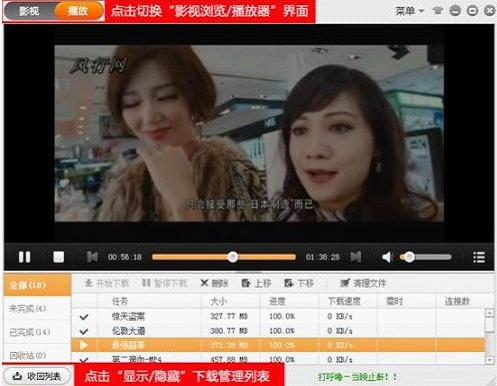Select the task row sized 327.77 MB
This screenshot has height=386, width=497.
coord(278,316)
